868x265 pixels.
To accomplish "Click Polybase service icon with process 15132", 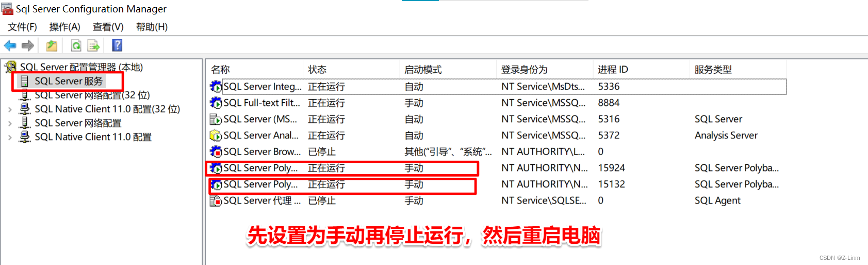I will (x=216, y=184).
